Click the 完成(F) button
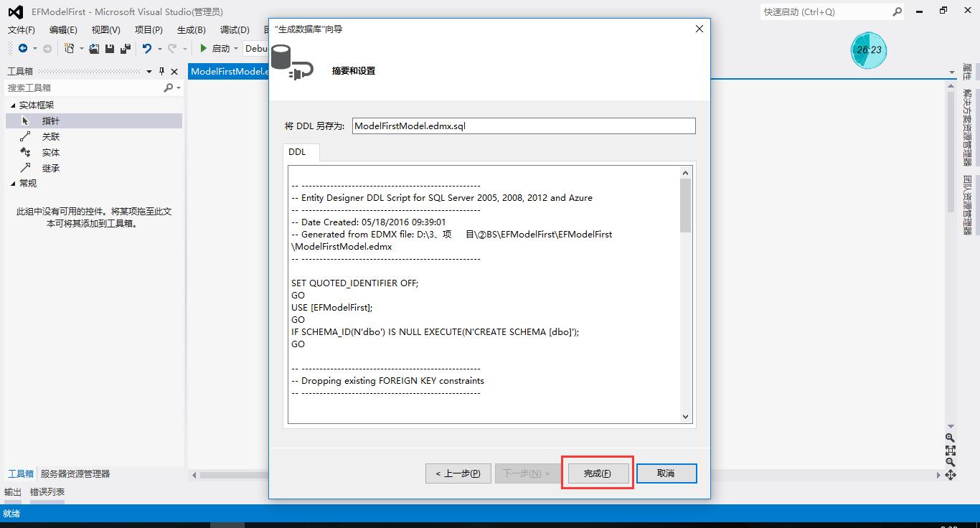This screenshot has height=528, width=980. pos(598,473)
